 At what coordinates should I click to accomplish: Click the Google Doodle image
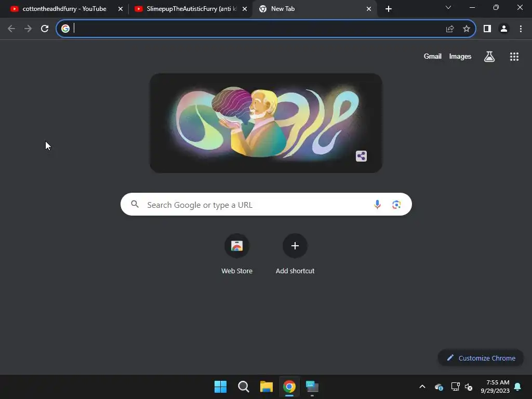tap(266, 123)
